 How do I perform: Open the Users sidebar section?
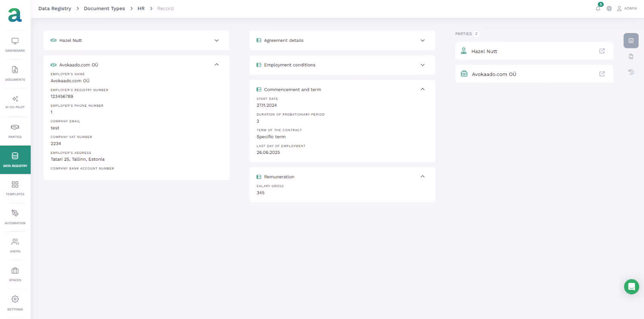click(x=15, y=245)
